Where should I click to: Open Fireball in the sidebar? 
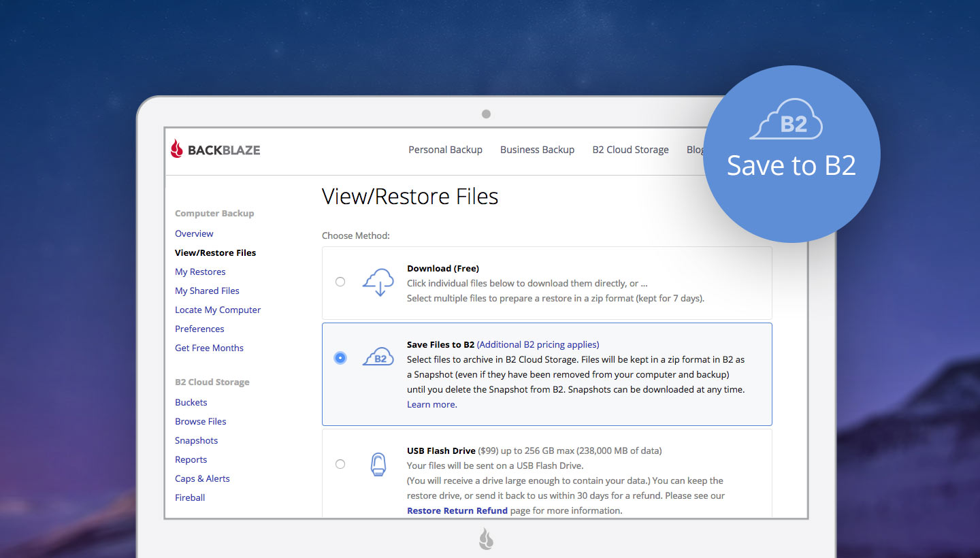point(190,497)
